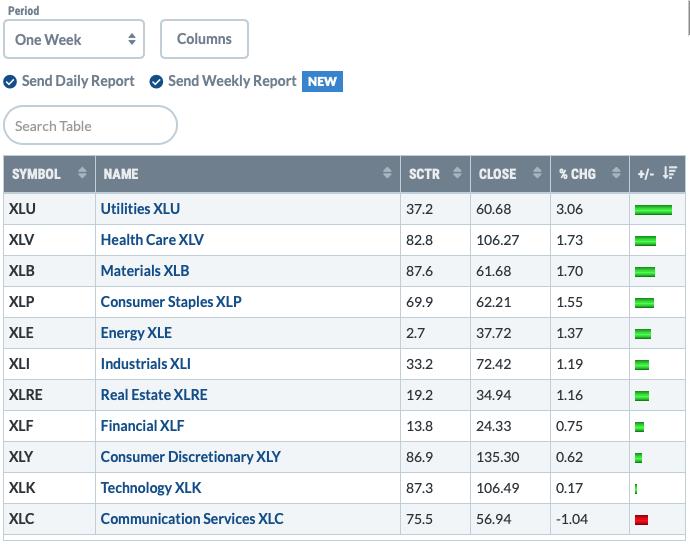Open the Columns selector button

[204, 39]
